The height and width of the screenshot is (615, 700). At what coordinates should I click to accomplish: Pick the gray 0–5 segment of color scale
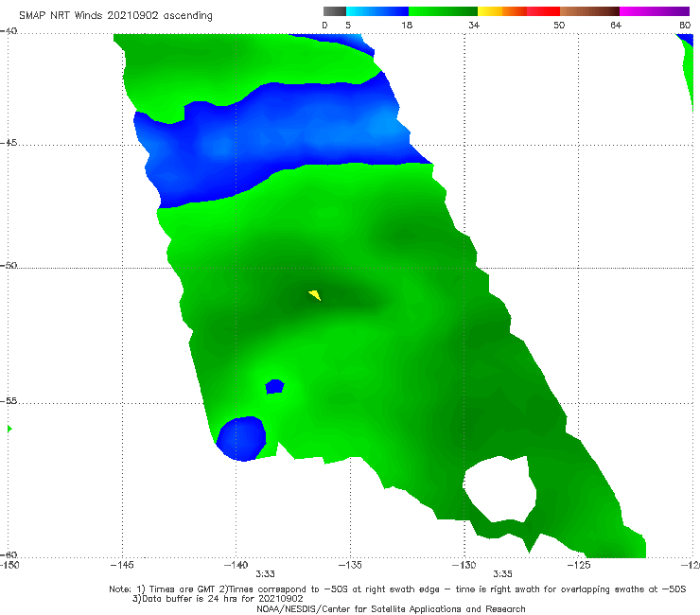click(335, 11)
